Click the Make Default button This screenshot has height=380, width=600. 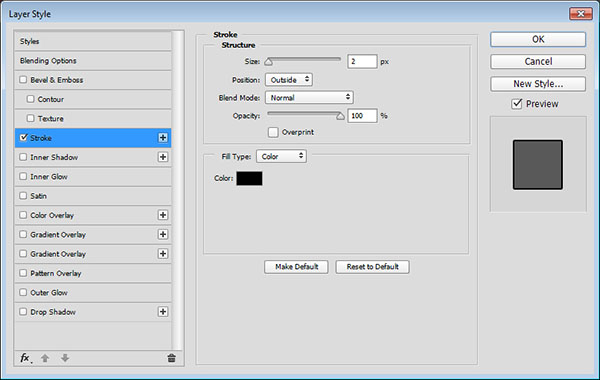[x=296, y=267]
